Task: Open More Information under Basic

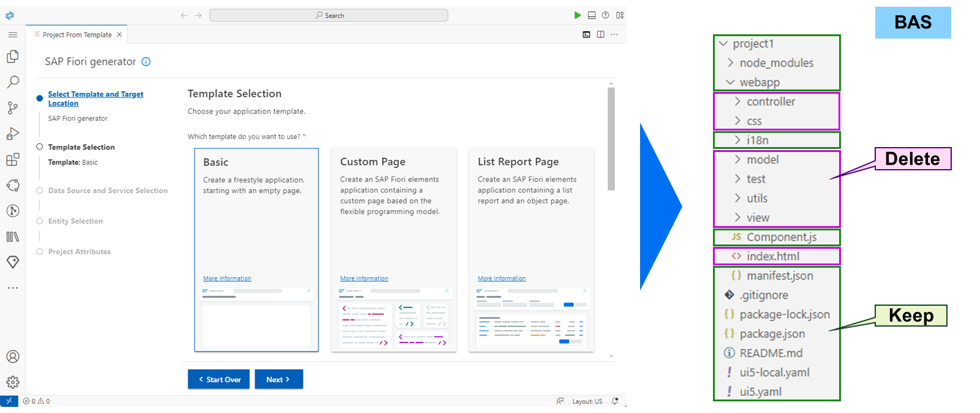Action: [227, 278]
